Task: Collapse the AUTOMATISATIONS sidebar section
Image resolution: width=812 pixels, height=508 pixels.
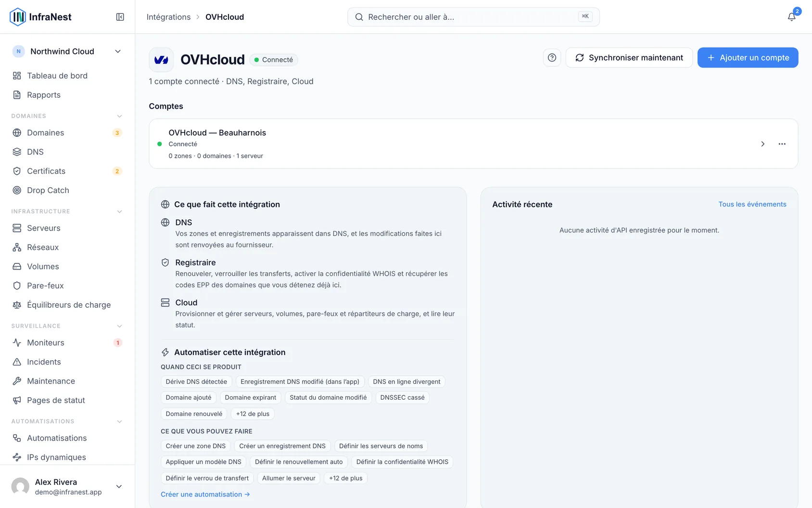Action: (120, 421)
